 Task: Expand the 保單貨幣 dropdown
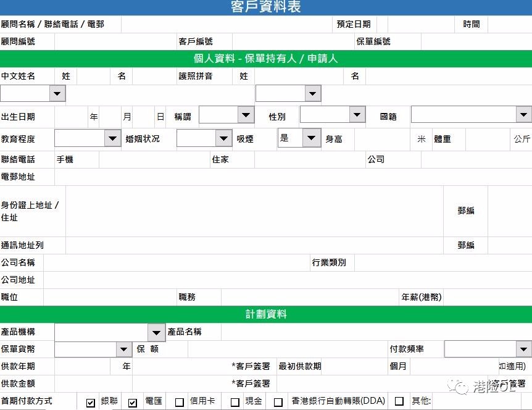click(125, 349)
